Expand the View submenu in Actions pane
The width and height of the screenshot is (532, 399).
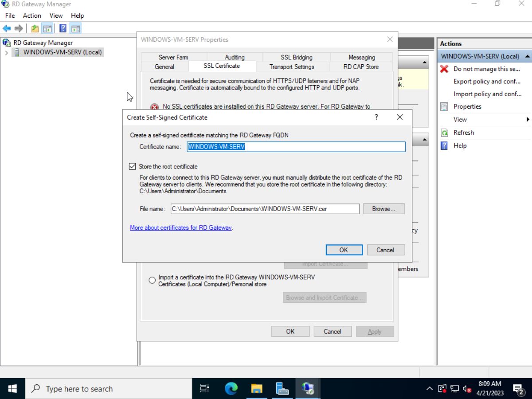(x=528, y=119)
